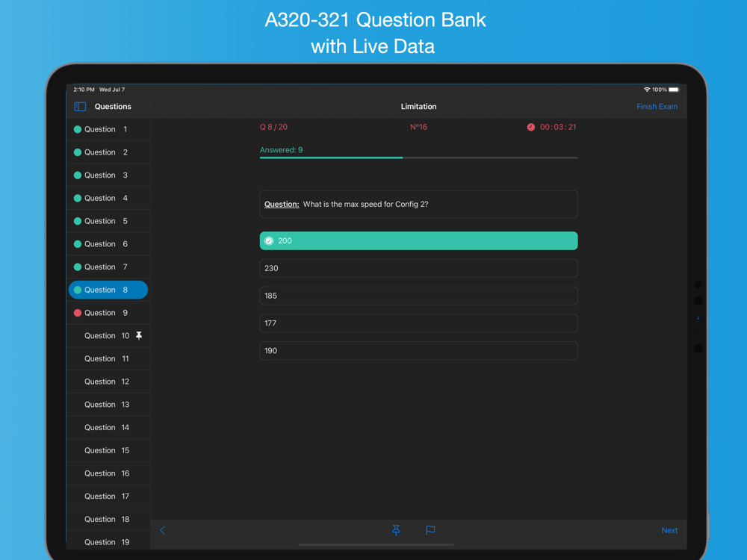Screen dimensions: 747x560
Task: Select answer option 185
Action: coord(418,296)
